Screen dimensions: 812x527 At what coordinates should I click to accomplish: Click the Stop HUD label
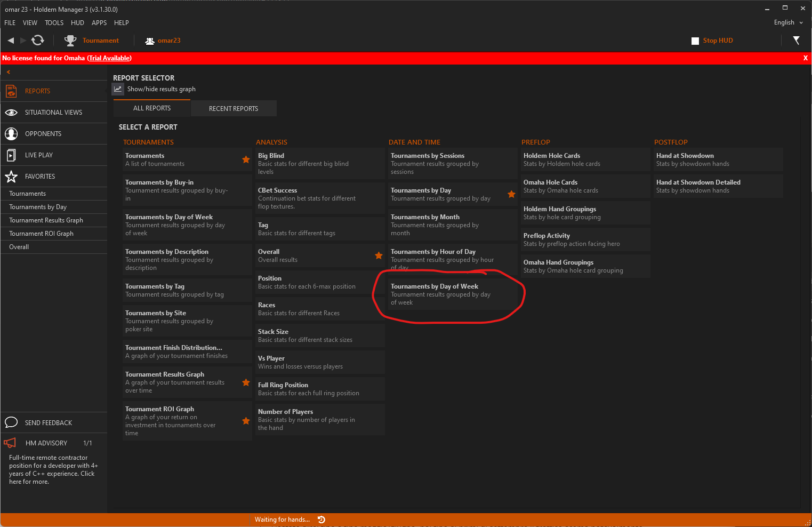pyautogui.click(x=718, y=41)
